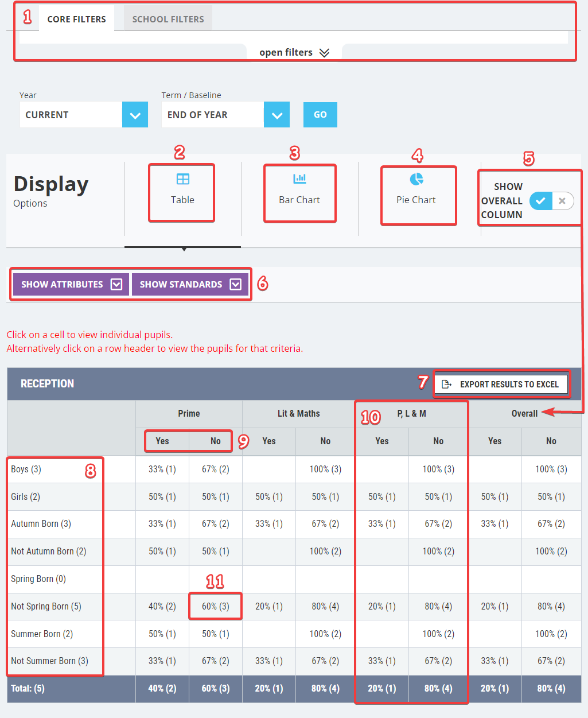Select the Core Filters tab
The image size is (588, 718).
click(x=76, y=19)
